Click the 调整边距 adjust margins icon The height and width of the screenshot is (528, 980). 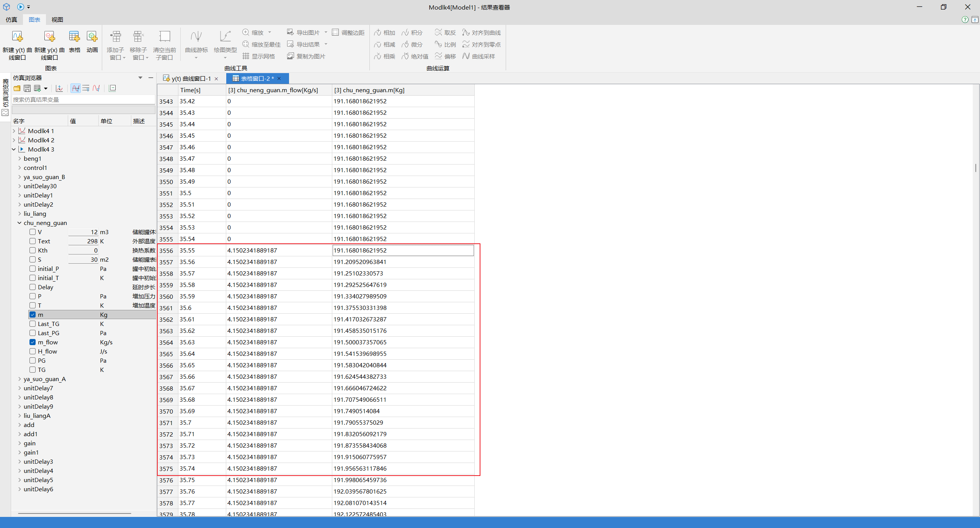tap(335, 33)
